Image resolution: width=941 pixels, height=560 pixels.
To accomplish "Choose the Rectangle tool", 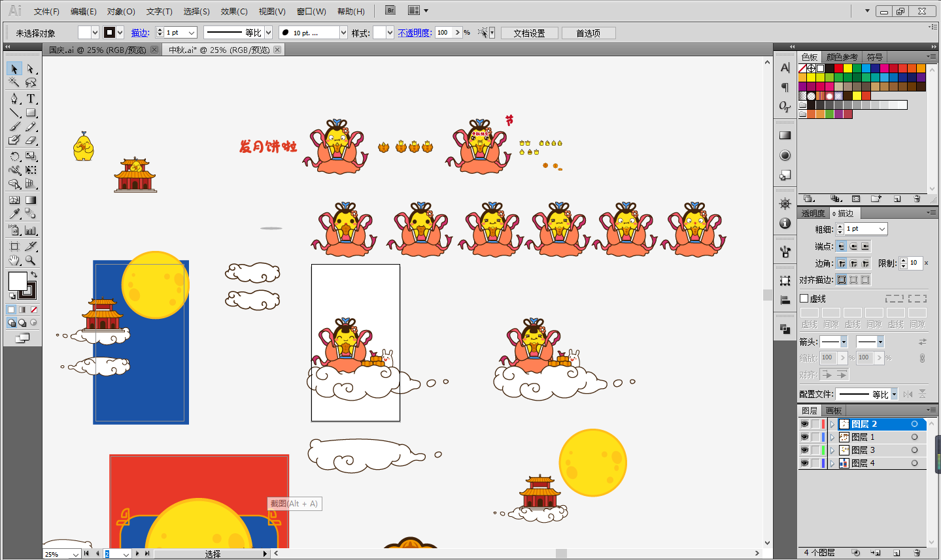I will click(x=31, y=112).
